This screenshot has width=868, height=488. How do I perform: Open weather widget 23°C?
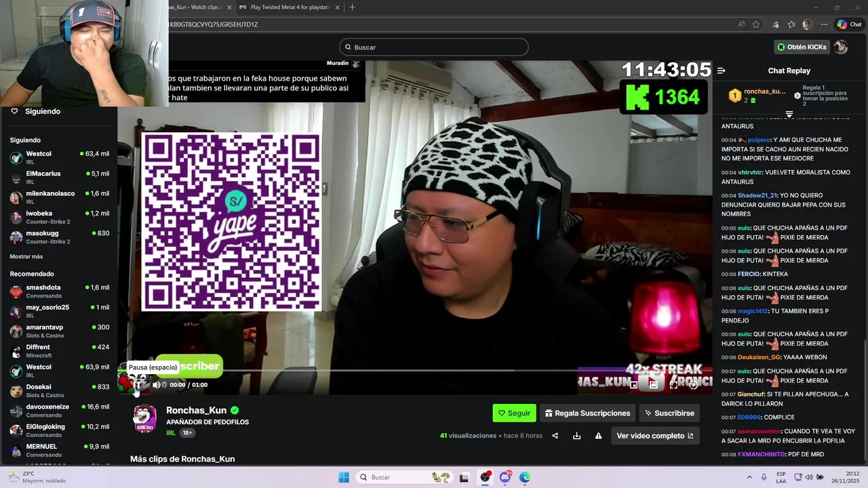[37, 477]
